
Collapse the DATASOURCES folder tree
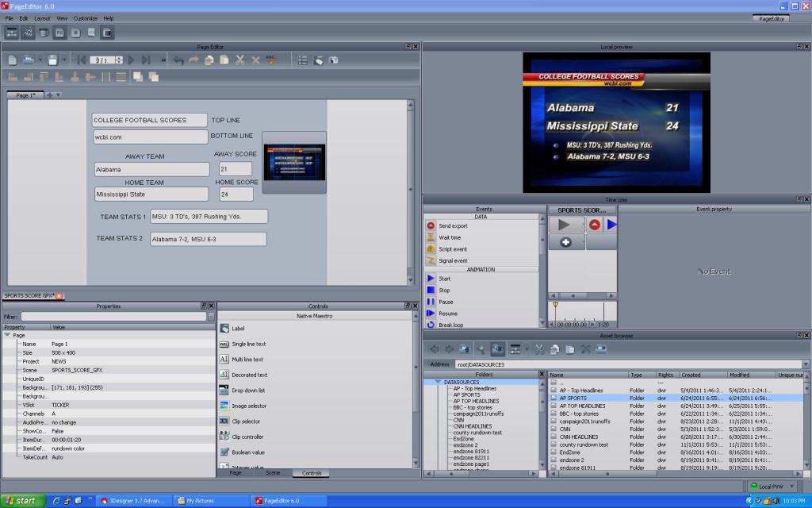click(437, 382)
